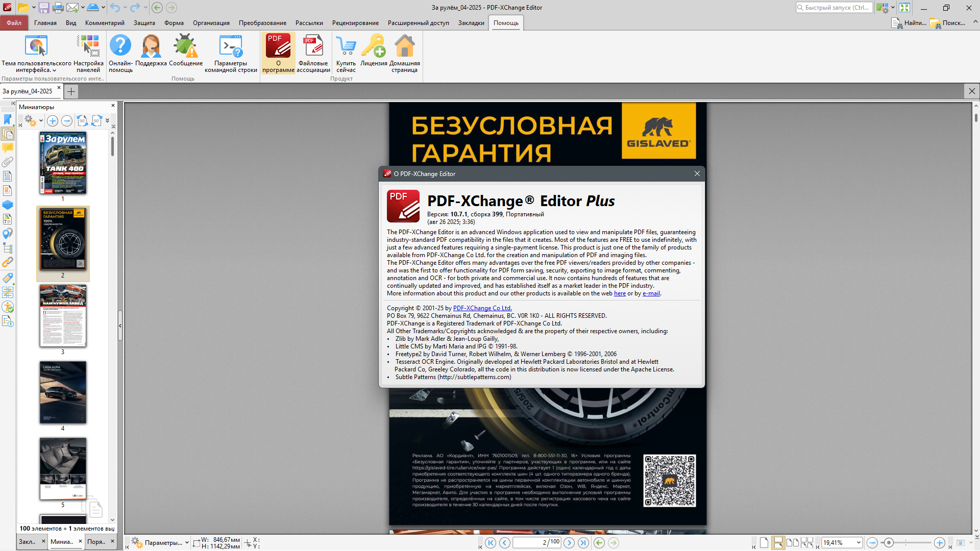The height and width of the screenshot is (551, 980).
Task: Open the PDF-XChange Co Ltd. link
Action: tap(482, 308)
